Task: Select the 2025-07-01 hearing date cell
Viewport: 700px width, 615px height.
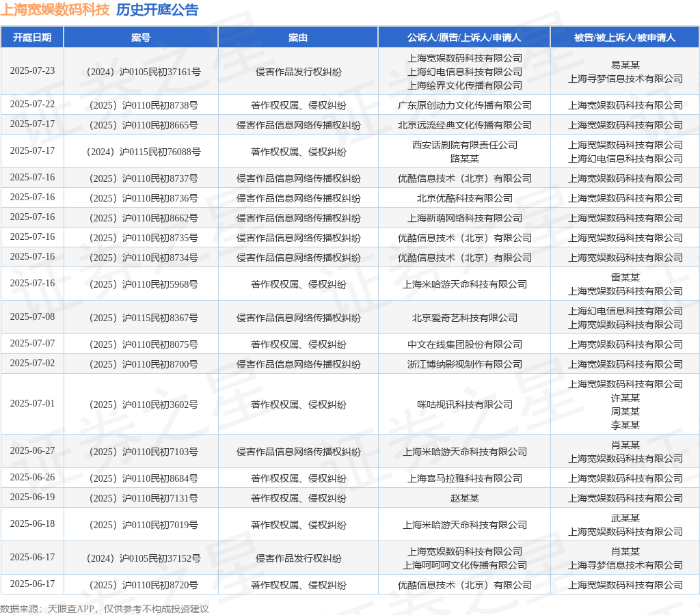Action: tap(33, 403)
